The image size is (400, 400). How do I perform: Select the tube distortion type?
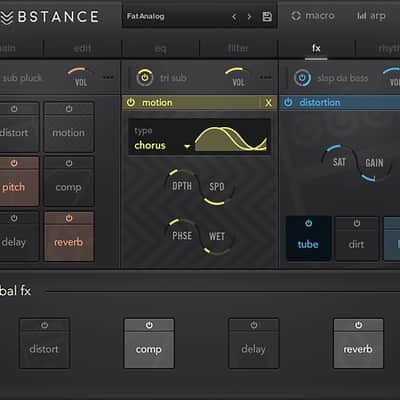308,238
